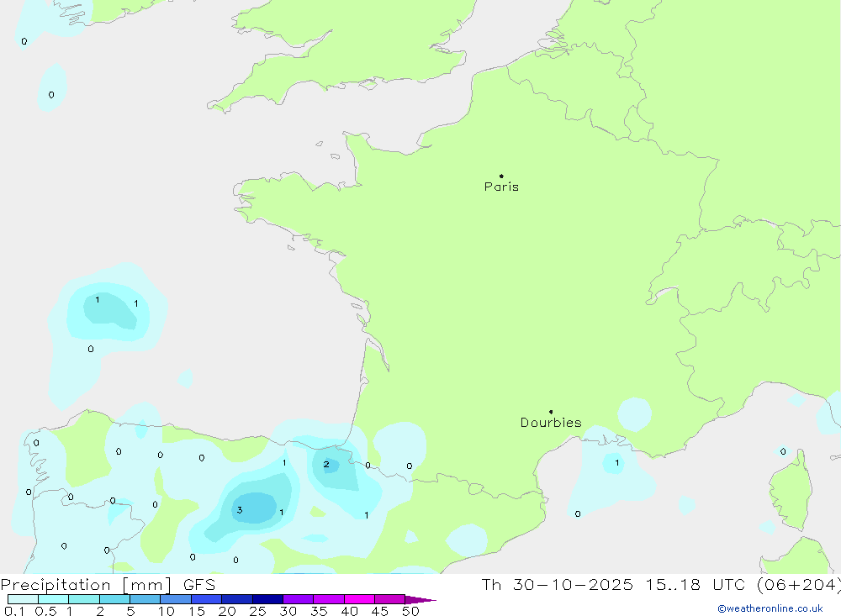Select the 20–25 mm legend swatch
The width and height of the screenshot is (841, 616).
[x=237, y=599]
